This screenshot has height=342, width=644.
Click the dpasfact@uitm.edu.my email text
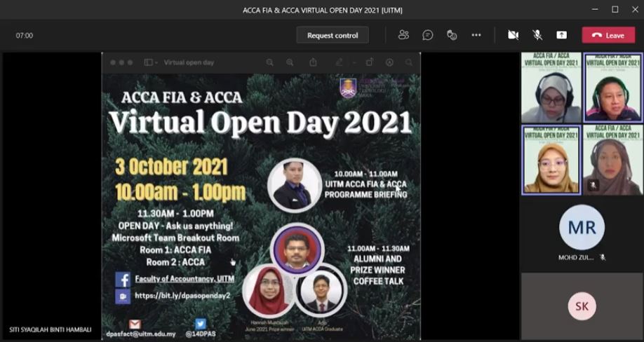[x=141, y=334]
